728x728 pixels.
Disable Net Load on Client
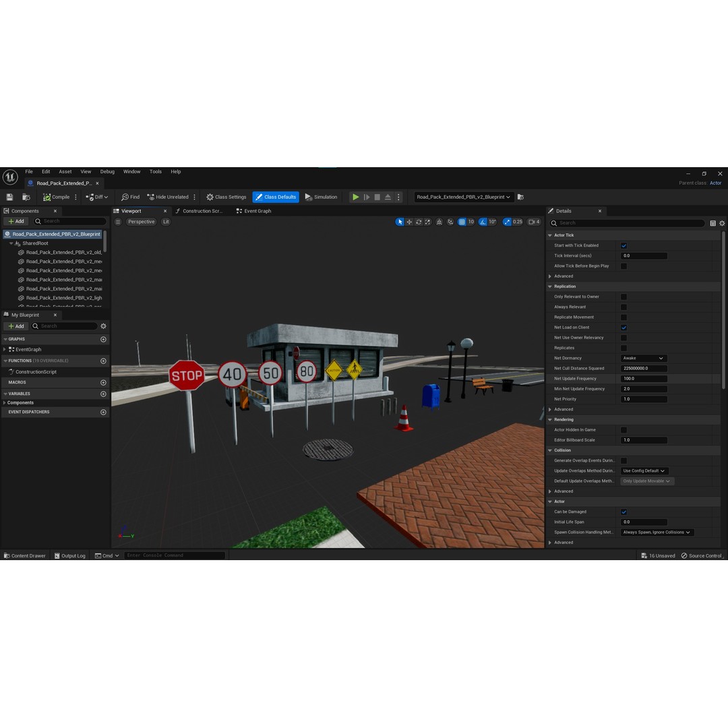point(624,327)
